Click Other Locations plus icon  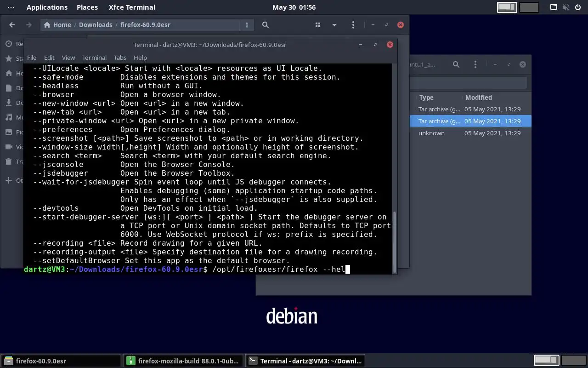tap(9, 180)
